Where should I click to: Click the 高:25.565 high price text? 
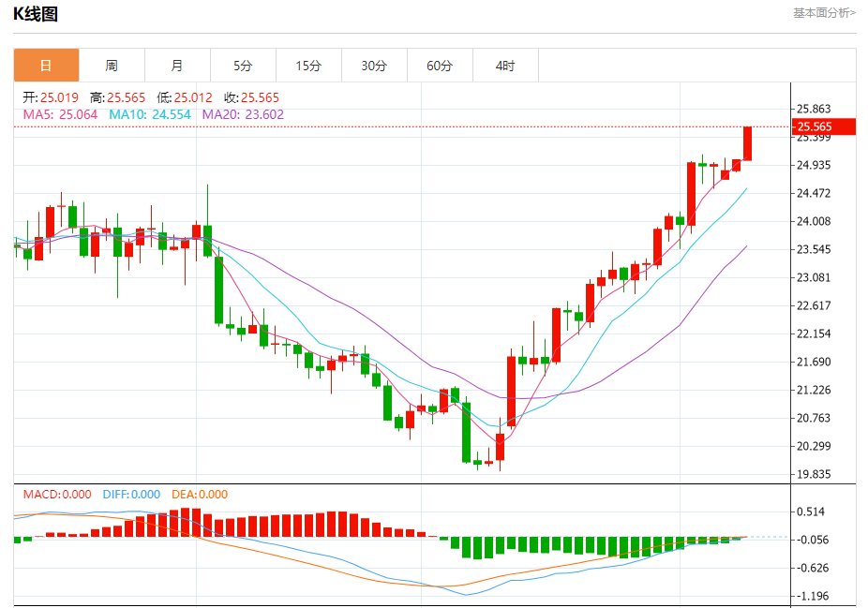pyautogui.click(x=118, y=98)
